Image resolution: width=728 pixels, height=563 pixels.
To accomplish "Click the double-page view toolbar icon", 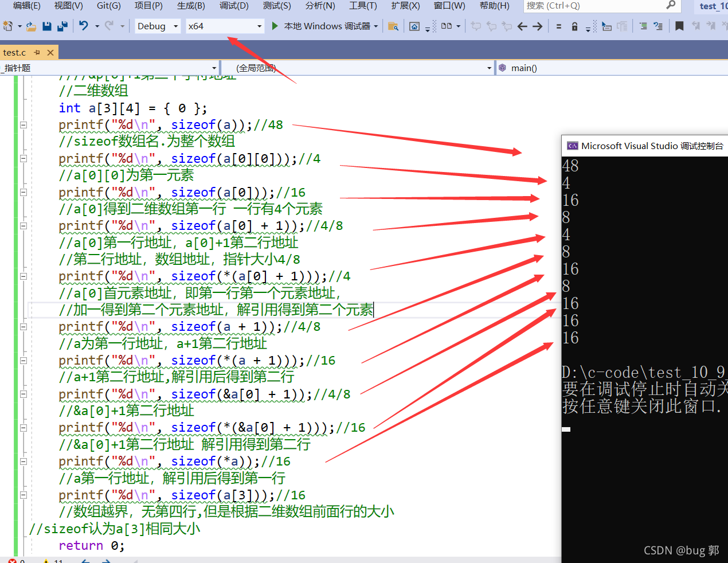I will pyautogui.click(x=447, y=26).
